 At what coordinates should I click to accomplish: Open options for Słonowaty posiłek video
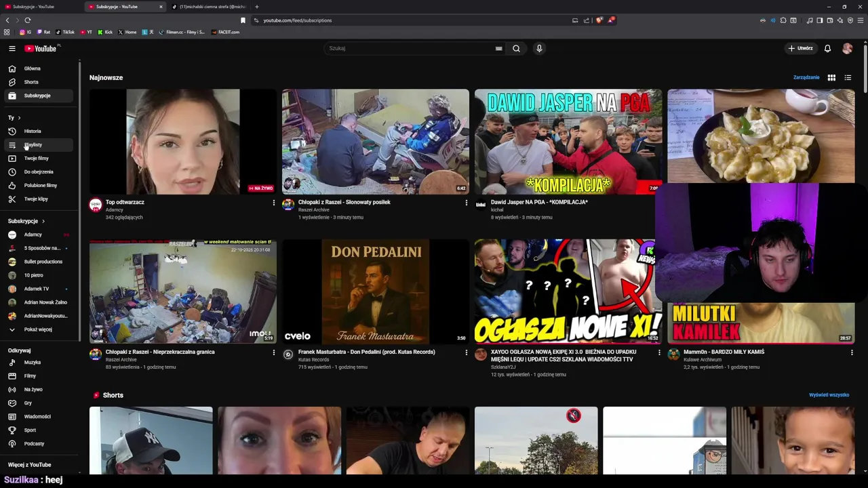coord(466,203)
